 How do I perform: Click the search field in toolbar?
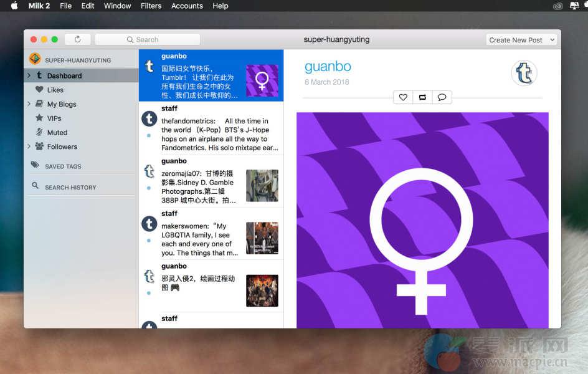coord(148,39)
